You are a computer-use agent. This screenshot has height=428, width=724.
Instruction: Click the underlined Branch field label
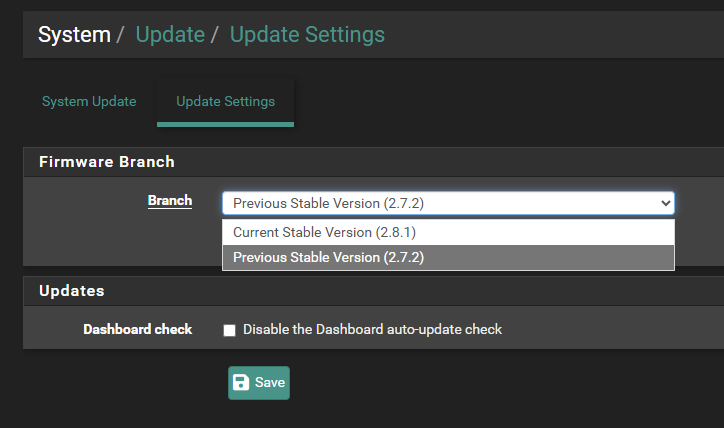170,201
